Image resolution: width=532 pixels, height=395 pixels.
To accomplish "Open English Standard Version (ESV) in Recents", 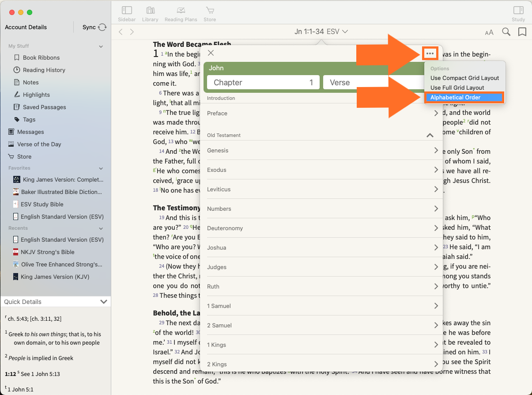I will pyautogui.click(x=58, y=239).
